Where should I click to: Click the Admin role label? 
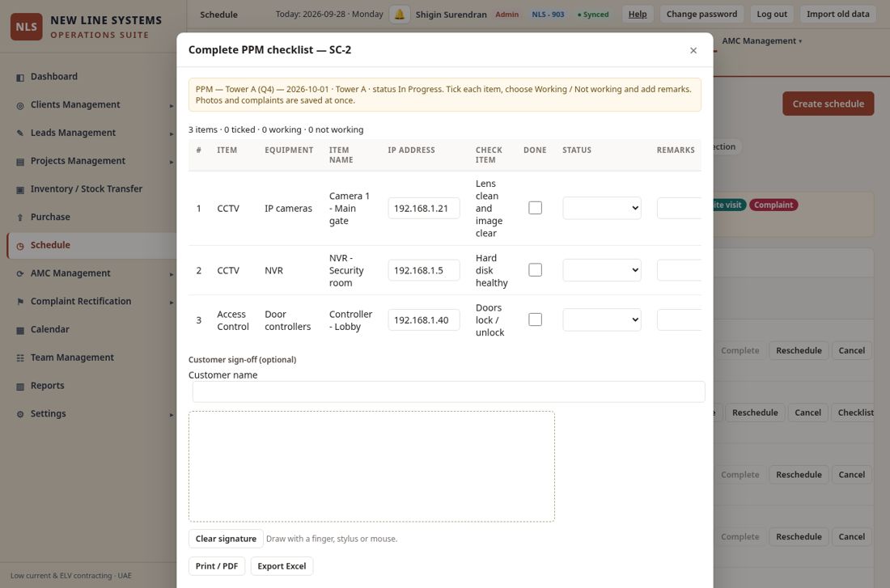tap(506, 15)
